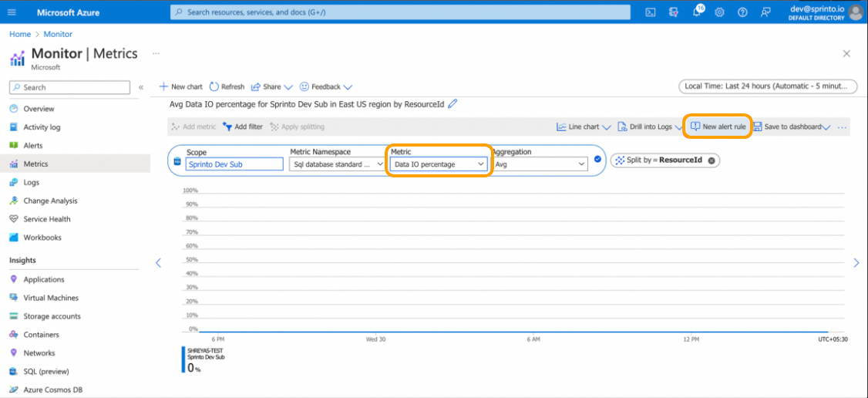Create a New alert rule

coord(718,126)
